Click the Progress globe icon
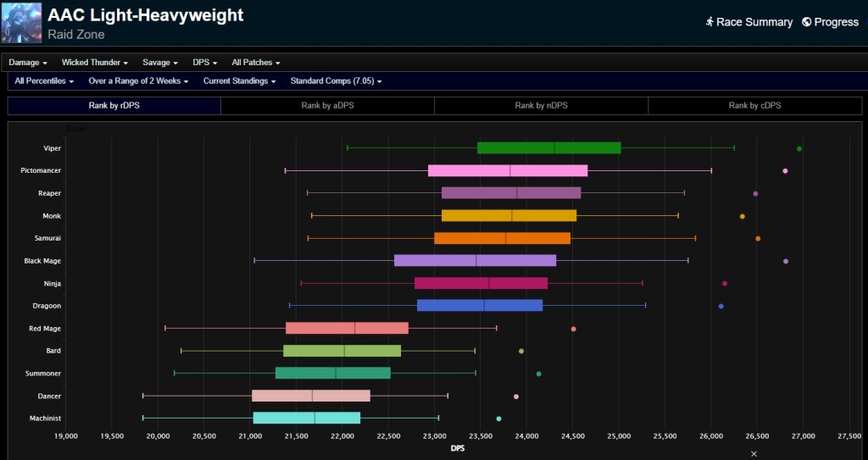This screenshot has height=460, width=868. pos(806,22)
